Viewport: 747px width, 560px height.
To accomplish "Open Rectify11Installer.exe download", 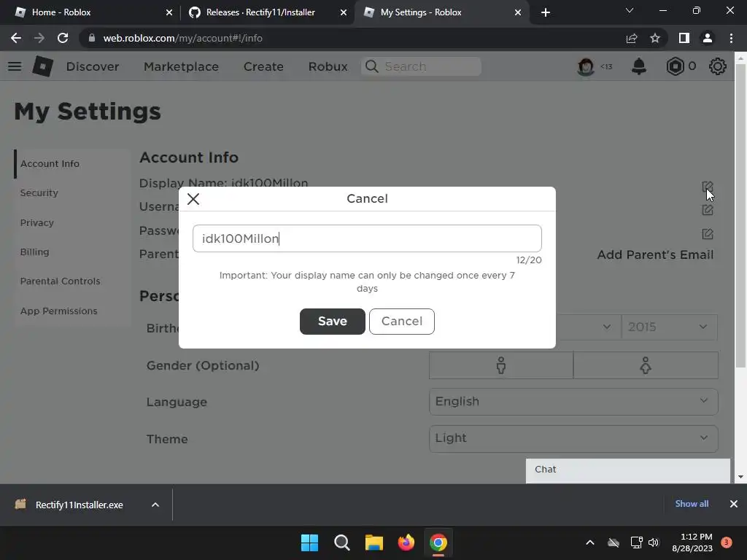I will coord(71,505).
